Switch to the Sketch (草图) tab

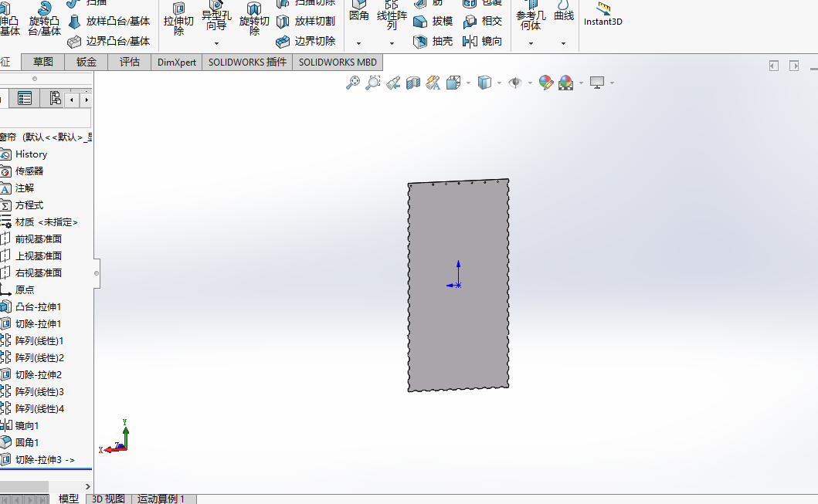42,62
